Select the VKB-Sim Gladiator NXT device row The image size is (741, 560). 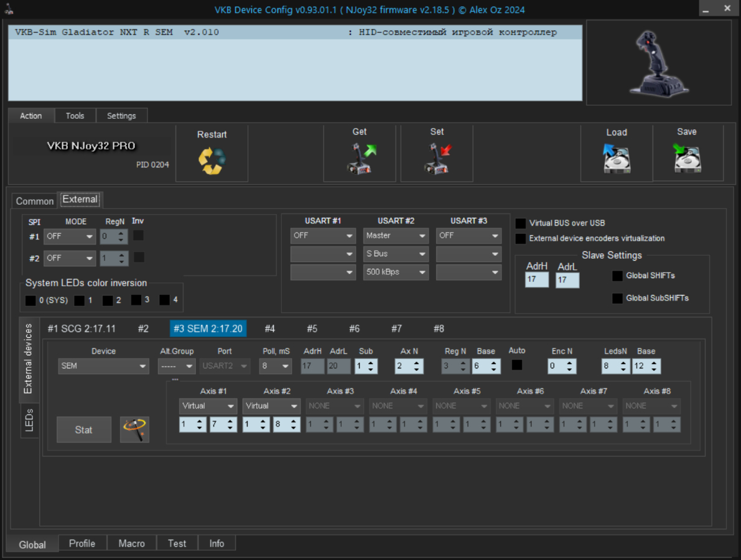point(295,32)
